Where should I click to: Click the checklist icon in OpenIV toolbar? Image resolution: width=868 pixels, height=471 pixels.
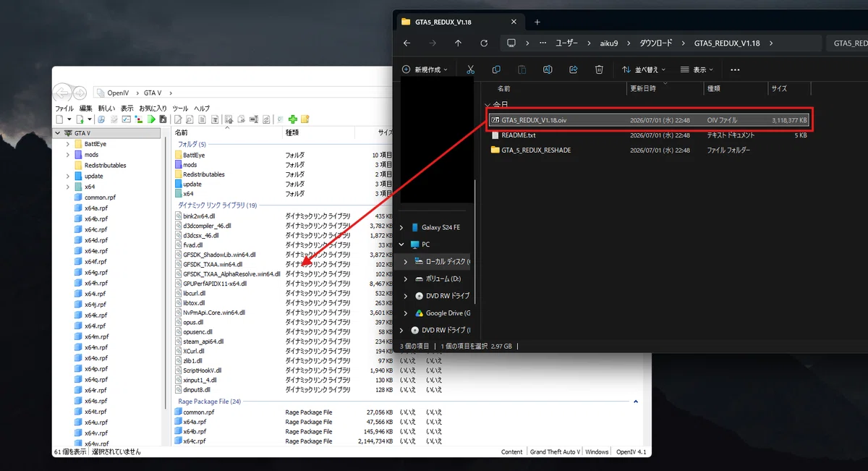click(x=127, y=119)
